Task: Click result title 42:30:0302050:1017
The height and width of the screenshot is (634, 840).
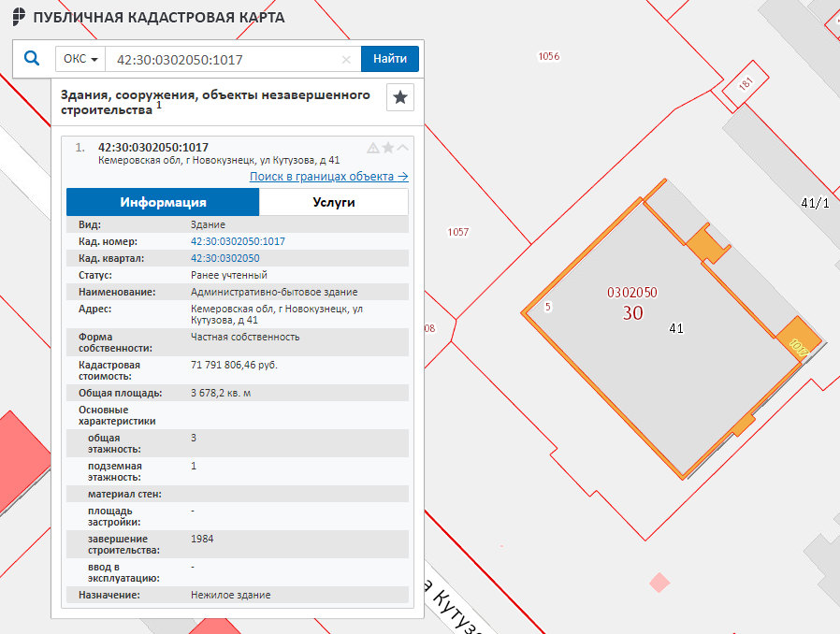Action: click(x=153, y=147)
